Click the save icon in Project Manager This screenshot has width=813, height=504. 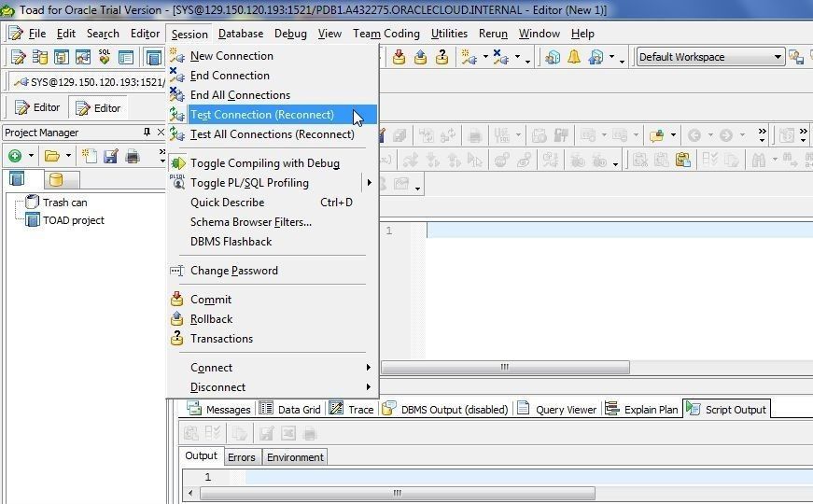tap(110, 156)
